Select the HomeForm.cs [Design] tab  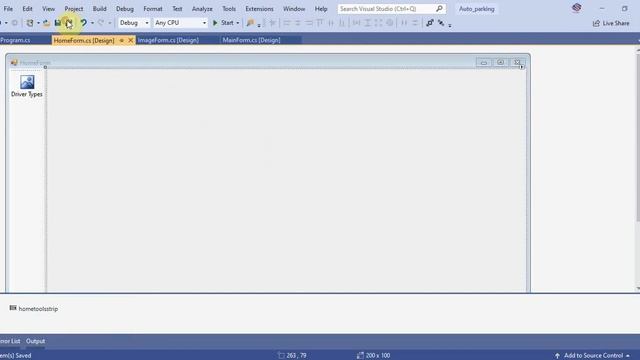[x=84, y=40]
